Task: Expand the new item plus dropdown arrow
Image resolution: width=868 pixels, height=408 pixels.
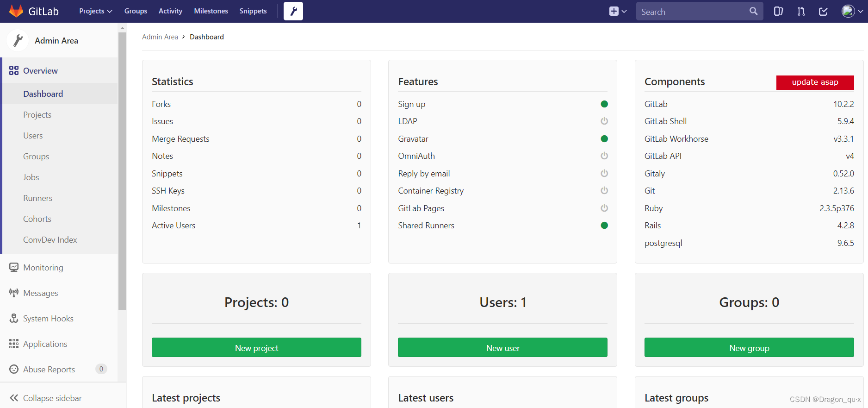Action: [624, 12]
